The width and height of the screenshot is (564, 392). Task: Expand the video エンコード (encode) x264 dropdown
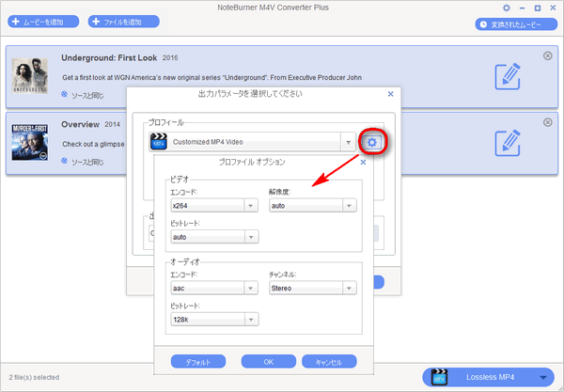(251, 206)
